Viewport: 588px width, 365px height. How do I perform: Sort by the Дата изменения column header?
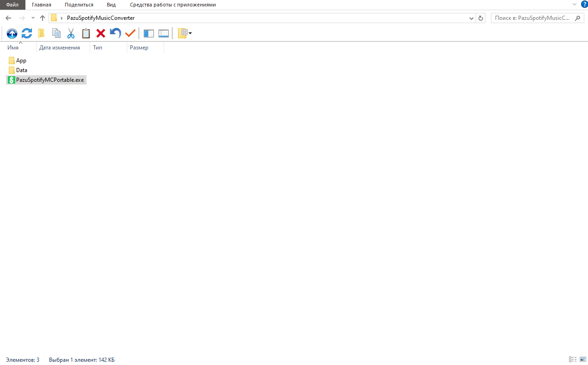60,48
